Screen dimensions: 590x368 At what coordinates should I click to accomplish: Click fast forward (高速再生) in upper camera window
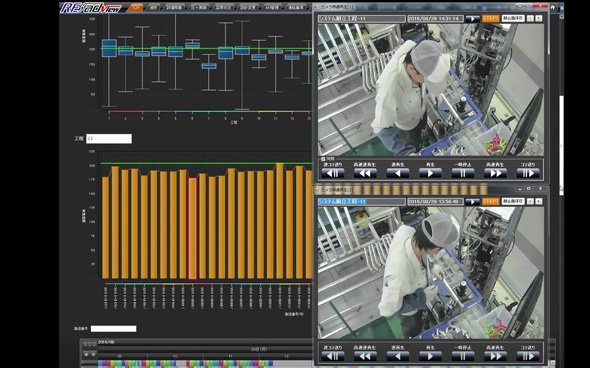click(495, 173)
